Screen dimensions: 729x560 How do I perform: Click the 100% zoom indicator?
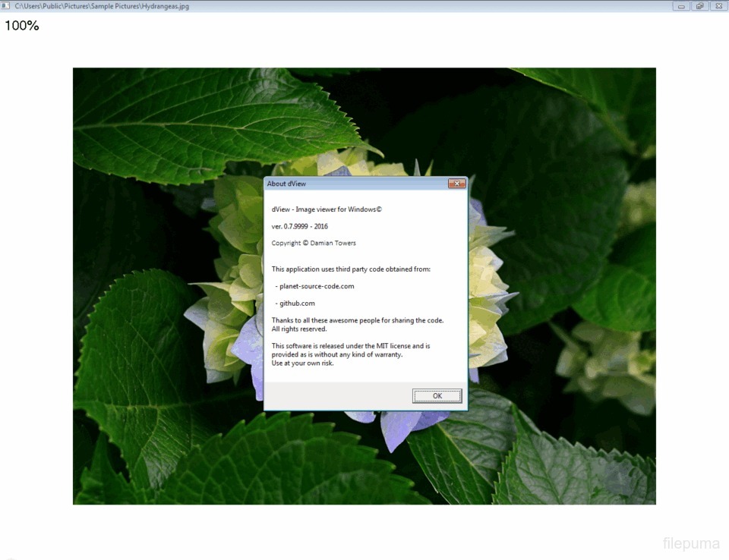tap(22, 26)
